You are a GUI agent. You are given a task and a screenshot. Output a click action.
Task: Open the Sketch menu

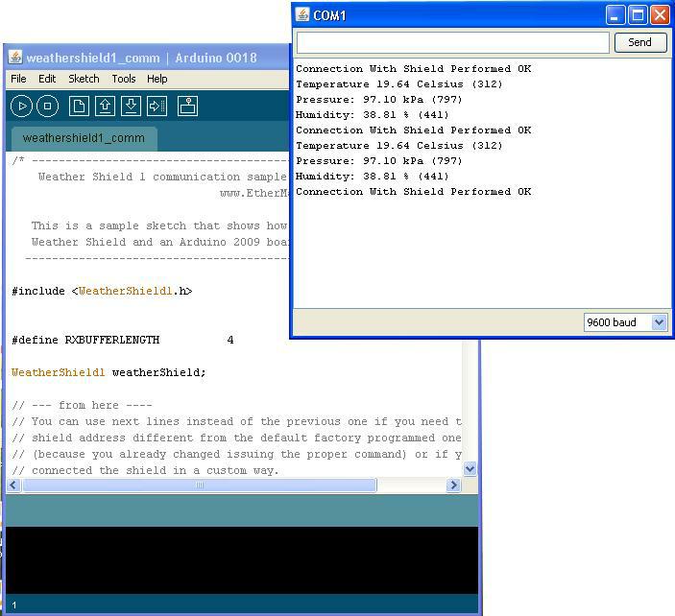point(84,79)
